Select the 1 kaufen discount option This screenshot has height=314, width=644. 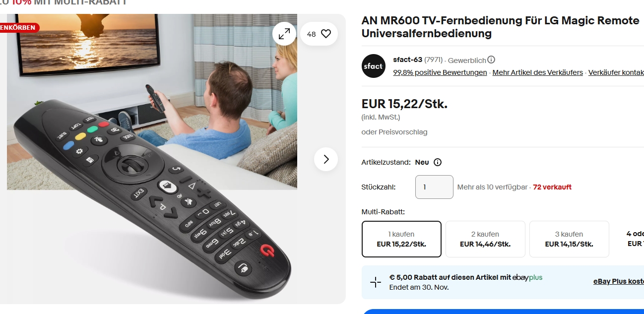(401, 239)
